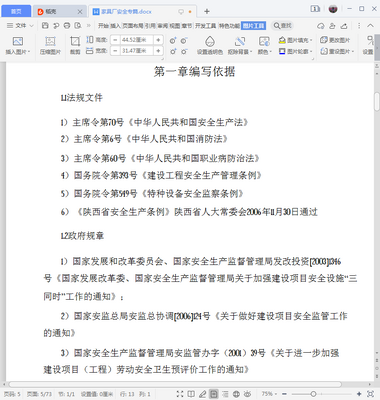This screenshot has height=400, width=380.
Task: Click the Save icon in quick toolbar
Action: click(x=45, y=25)
